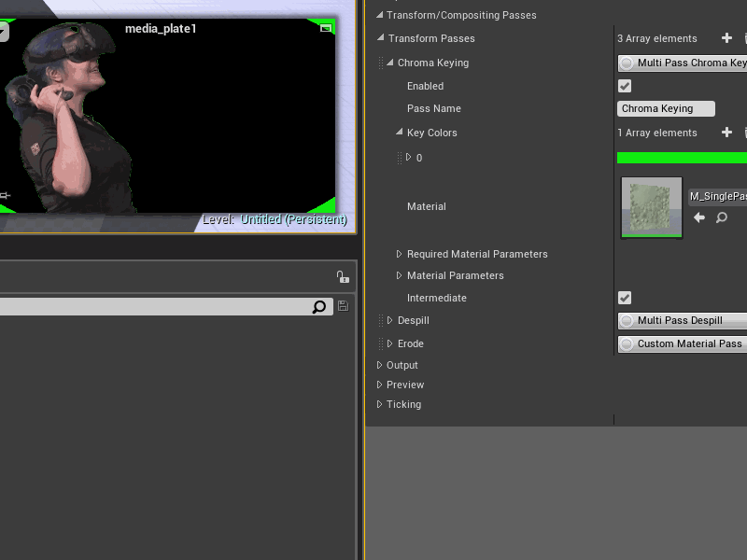
Task: Select the Multi Pass Despill entry
Action: [682, 321]
